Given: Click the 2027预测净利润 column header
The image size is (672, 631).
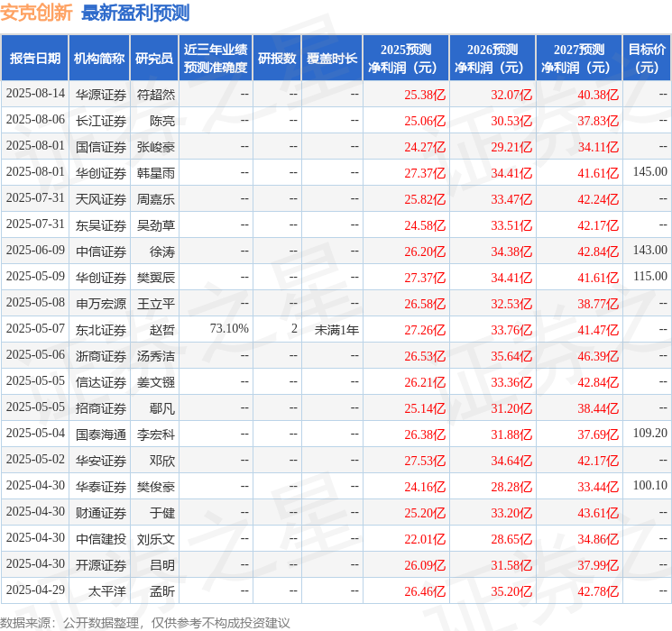Looking at the screenshot, I should [x=579, y=59].
